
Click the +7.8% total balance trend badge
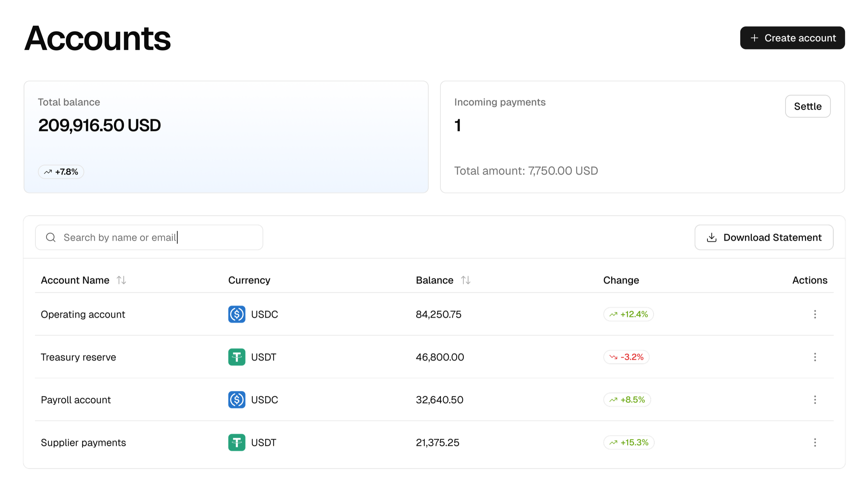[x=61, y=172]
